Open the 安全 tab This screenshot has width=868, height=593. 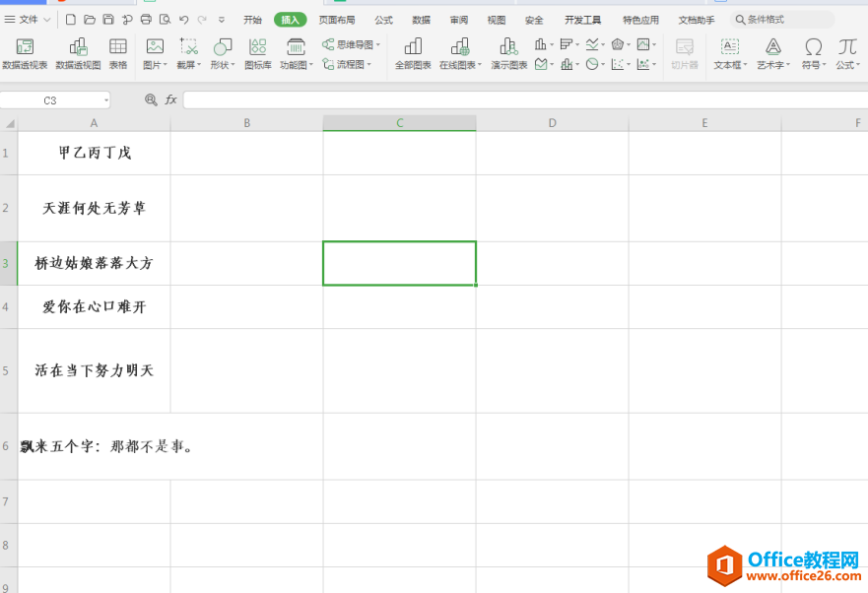point(534,20)
